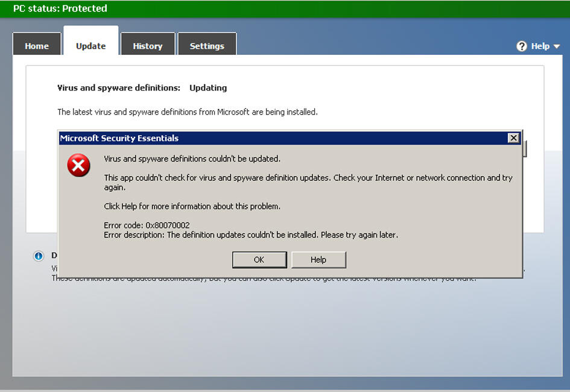
Task: Click the X icon on the error dialog
Action: click(513, 138)
